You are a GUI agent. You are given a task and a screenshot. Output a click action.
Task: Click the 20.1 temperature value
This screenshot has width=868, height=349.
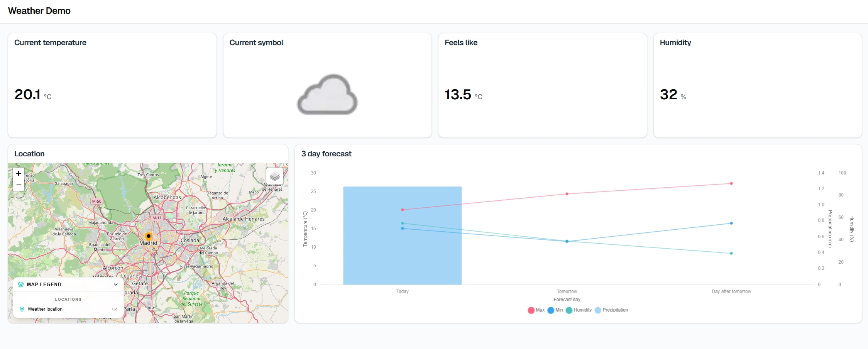[27, 94]
